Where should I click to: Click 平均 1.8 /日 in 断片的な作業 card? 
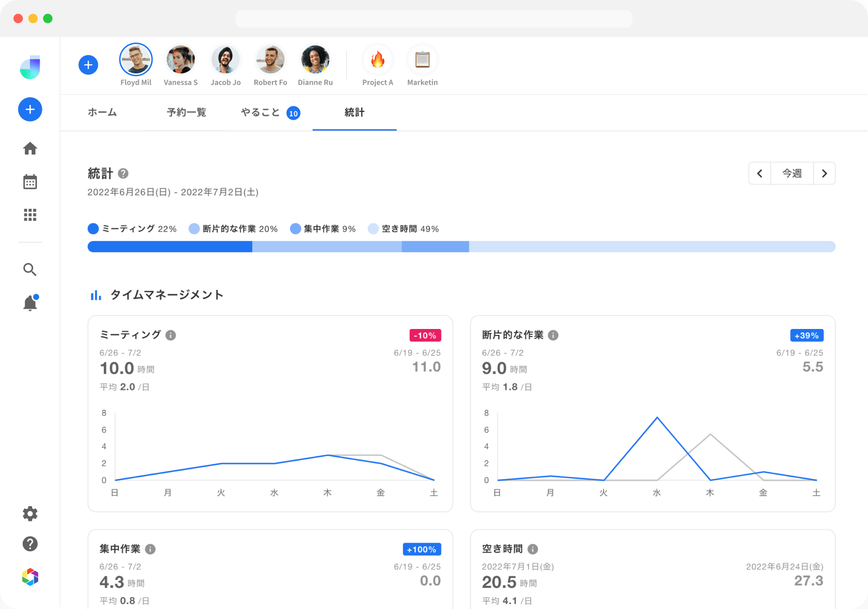coord(507,387)
